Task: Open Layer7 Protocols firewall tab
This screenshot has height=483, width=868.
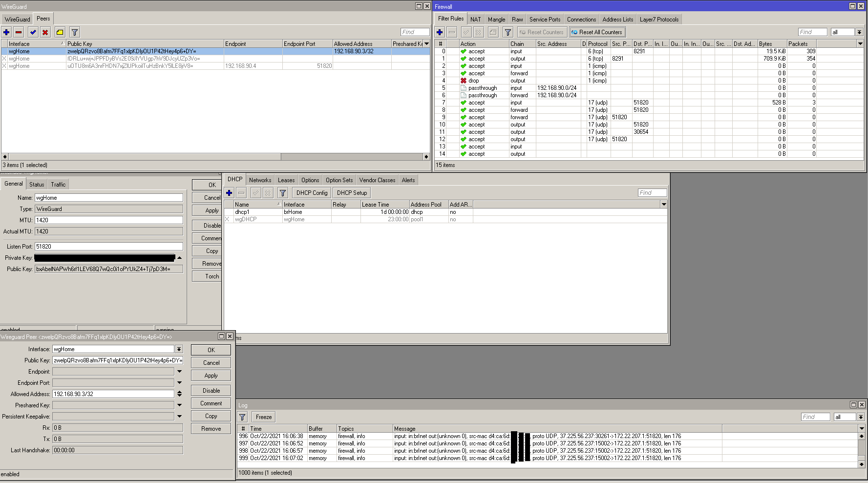Action: click(x=659, y=20)
